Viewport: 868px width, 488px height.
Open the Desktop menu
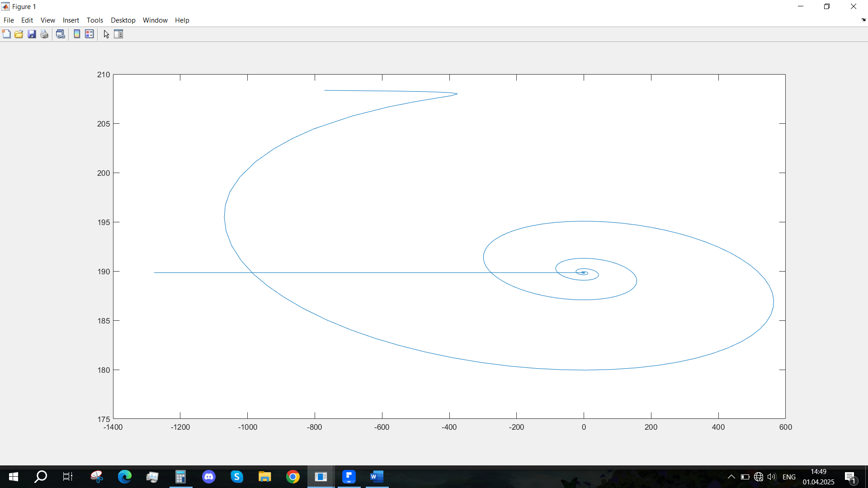click(123, 20)
